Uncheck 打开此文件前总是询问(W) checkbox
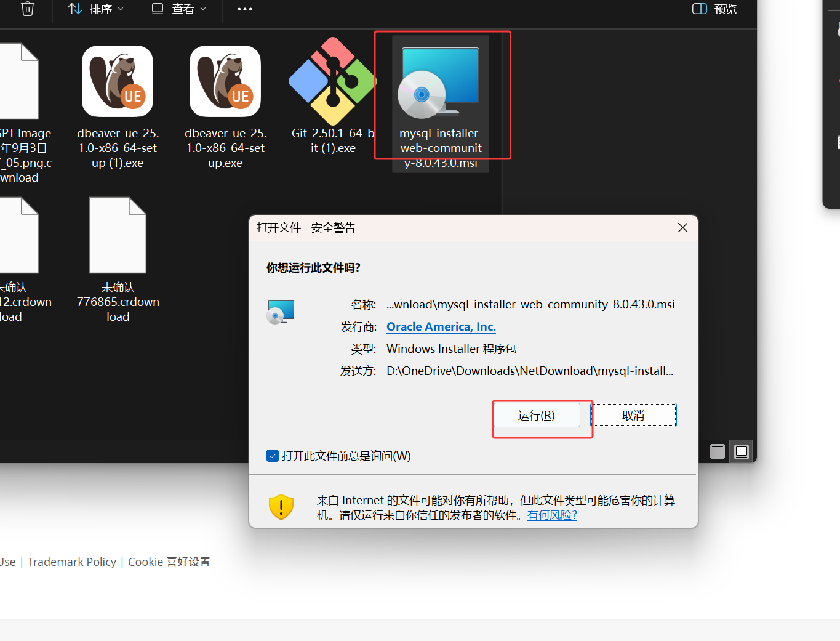840x641 pixels. [x=273, y=456]
